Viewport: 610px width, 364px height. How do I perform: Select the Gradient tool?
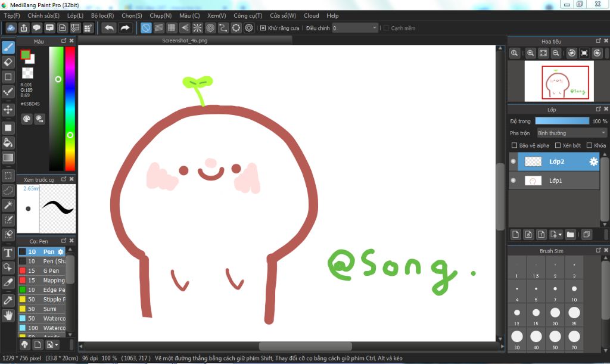click(8, 157)
